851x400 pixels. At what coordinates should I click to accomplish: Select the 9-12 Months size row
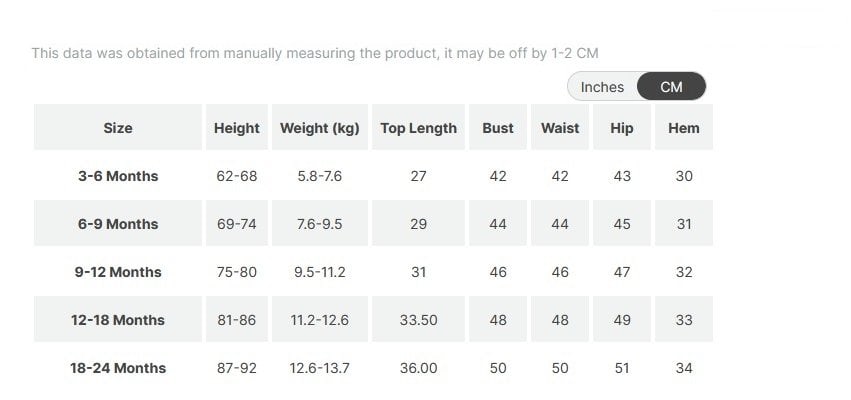pyautogui.click(x=118, y=272)
